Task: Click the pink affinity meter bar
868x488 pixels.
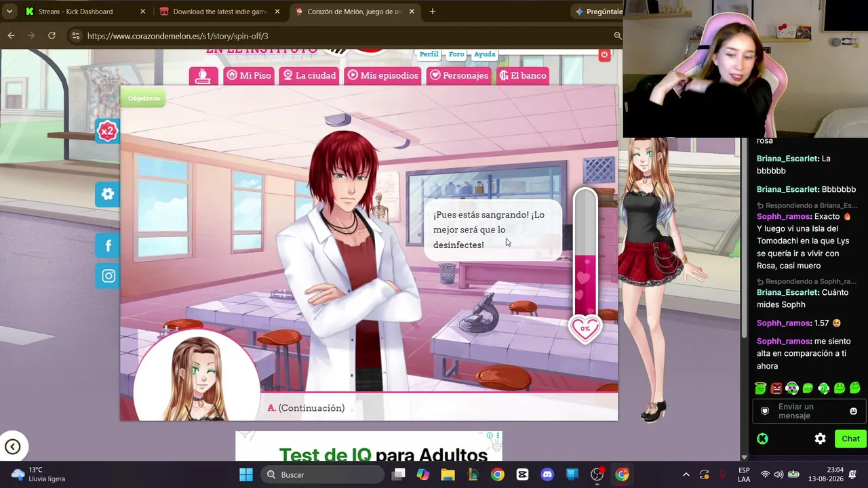Action: [585, 253]
